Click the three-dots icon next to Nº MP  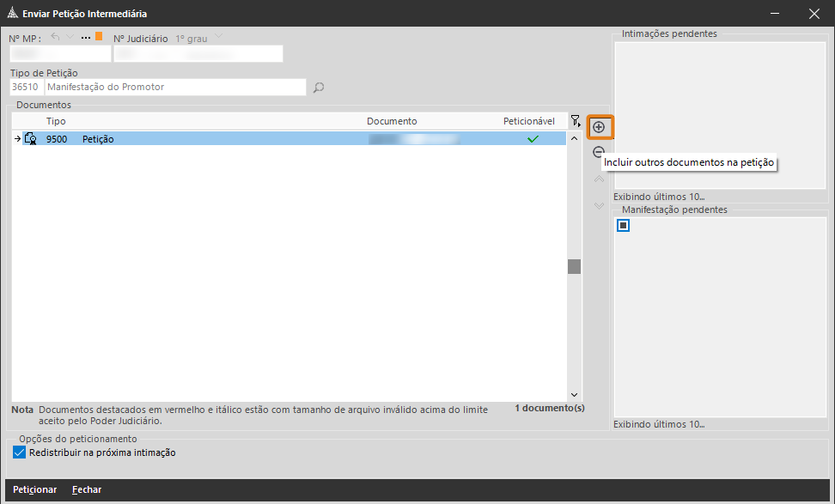tap(85, 38)
